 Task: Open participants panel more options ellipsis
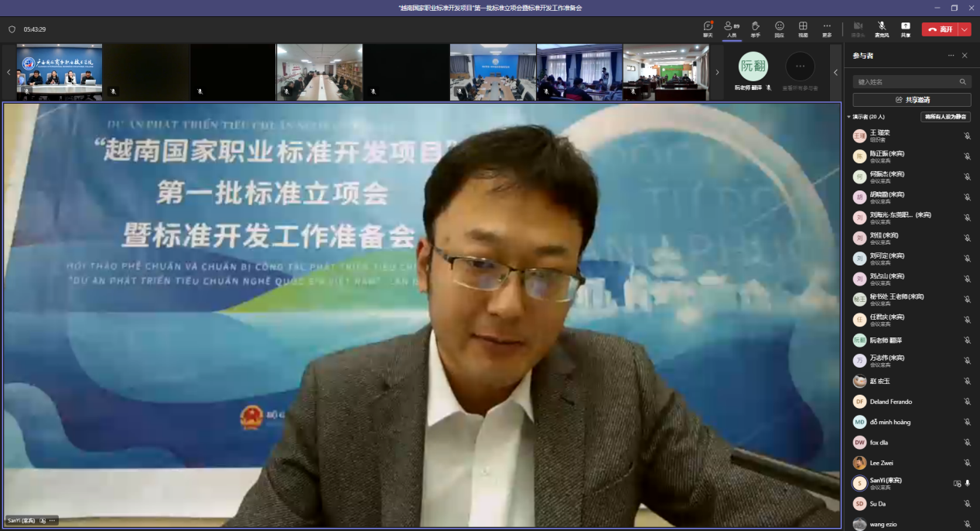(x=951, y=56)
